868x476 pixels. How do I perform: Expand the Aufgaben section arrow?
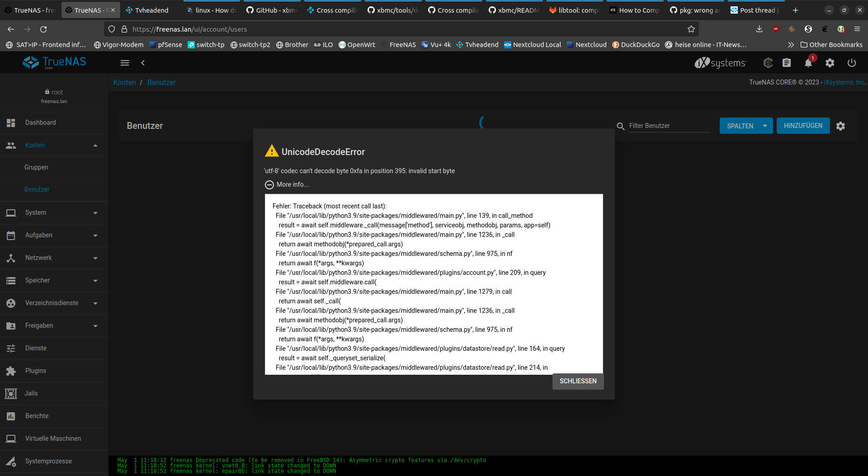pyautogui.click(x=95, y=236)
